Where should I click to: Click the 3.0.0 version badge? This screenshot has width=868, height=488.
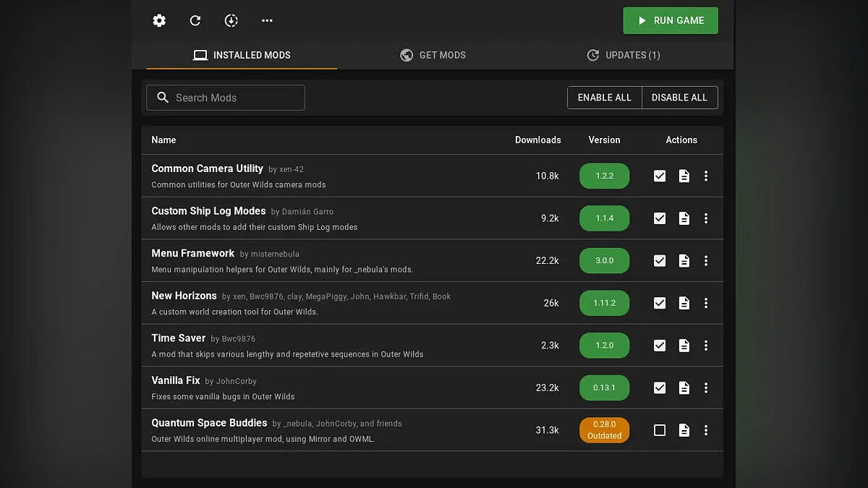(605, 260)
